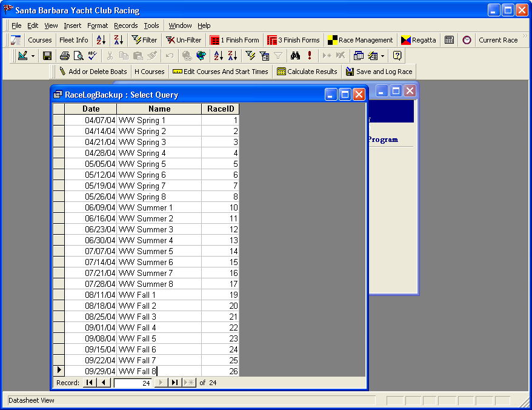Image resolution: width=532 pixels, height=410 pixels.
Task: Go to last record navigation button
Action: click(175, 383)
